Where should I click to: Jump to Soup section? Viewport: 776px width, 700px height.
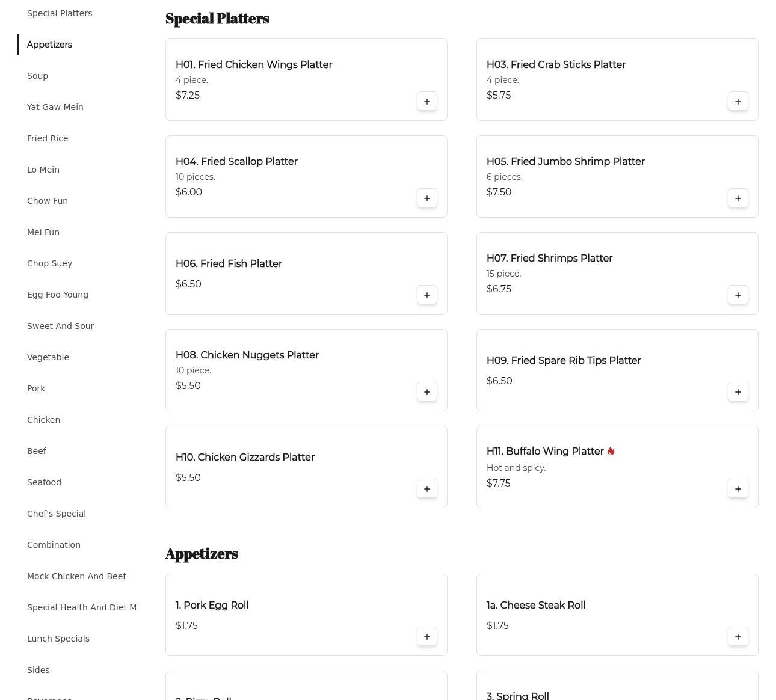pyautogui.click(x=37, y=76)
